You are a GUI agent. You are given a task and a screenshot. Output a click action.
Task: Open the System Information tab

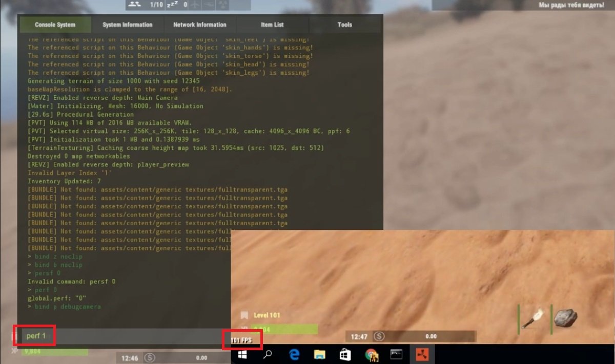click(128, 25)
